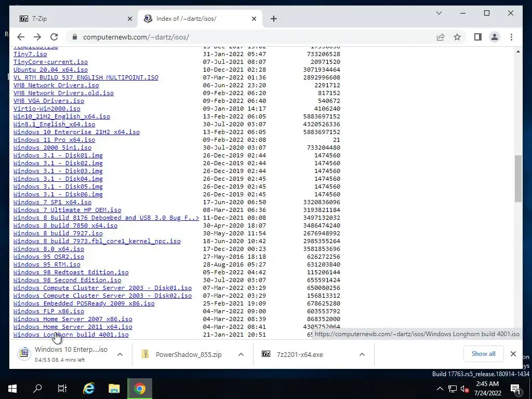Click the address bar URL
The image size is (532, 399).
click(x=136, y=37)
